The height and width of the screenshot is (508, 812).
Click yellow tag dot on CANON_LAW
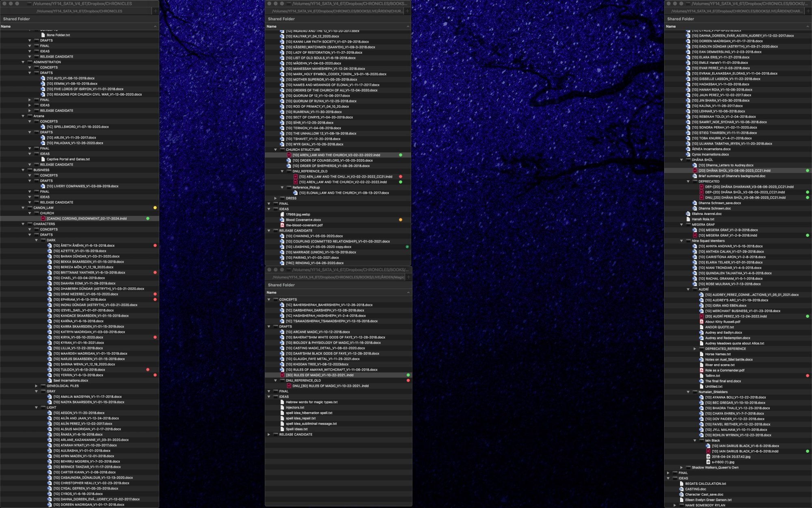pos(155,208)
